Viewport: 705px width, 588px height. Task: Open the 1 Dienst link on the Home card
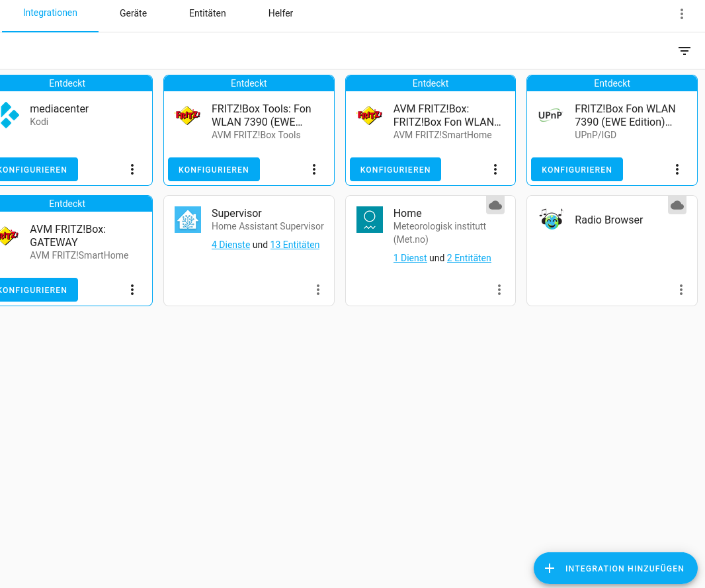pyautogui.click(x=410, y=258)
